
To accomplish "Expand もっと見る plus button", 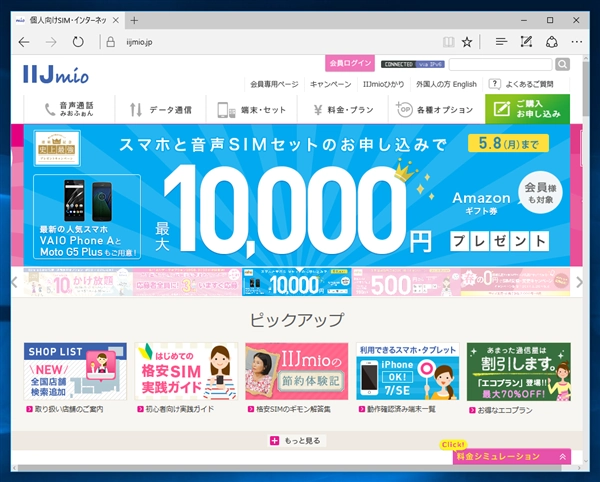I will click(x=296, y=441).
